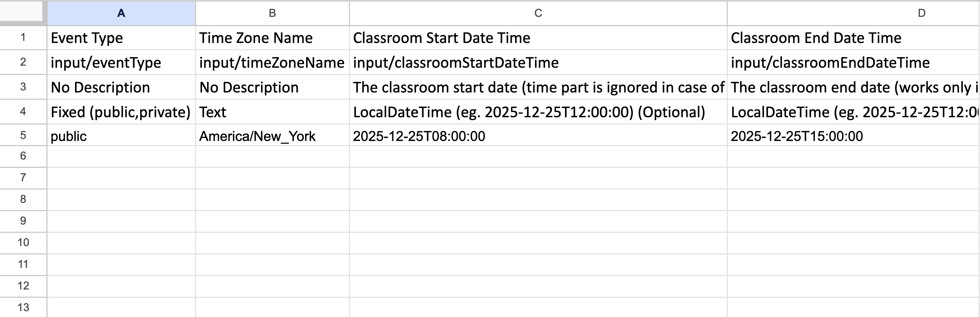Select the 'Classroom End Date Time' cell

(853, 38)
